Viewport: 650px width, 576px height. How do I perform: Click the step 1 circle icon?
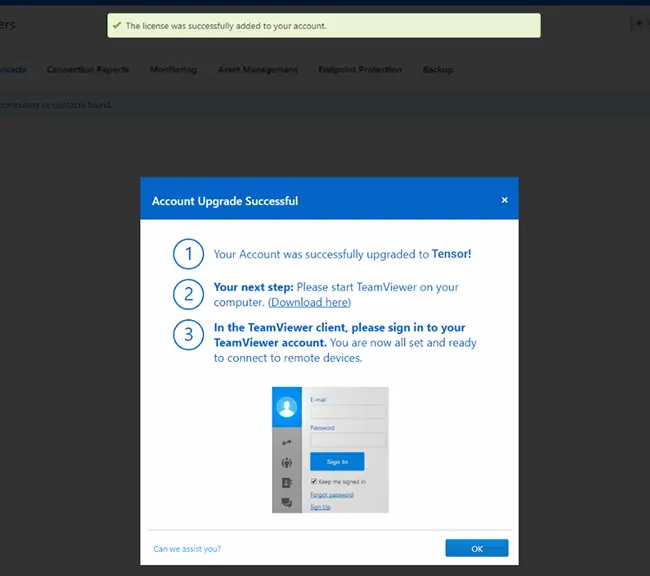tap(188, 254)
